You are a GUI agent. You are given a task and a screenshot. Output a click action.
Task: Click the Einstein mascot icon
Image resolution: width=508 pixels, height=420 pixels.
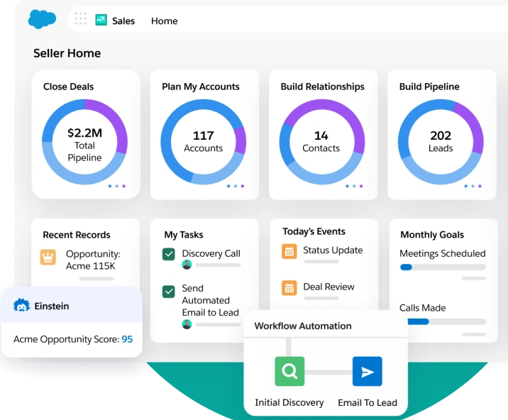pos(22,306)
